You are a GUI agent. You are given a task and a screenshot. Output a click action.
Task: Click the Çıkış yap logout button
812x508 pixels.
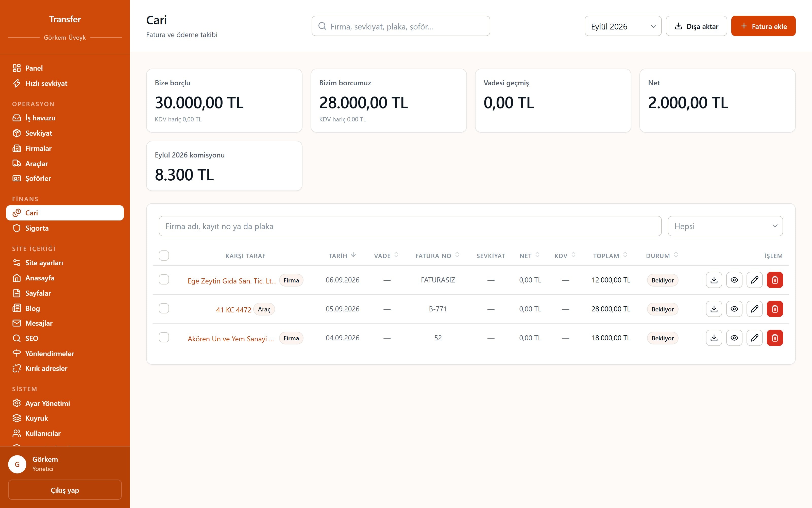pos(65,490)
